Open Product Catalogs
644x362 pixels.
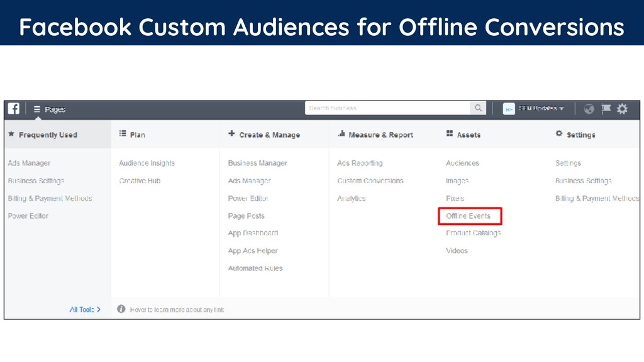(474, 233)
